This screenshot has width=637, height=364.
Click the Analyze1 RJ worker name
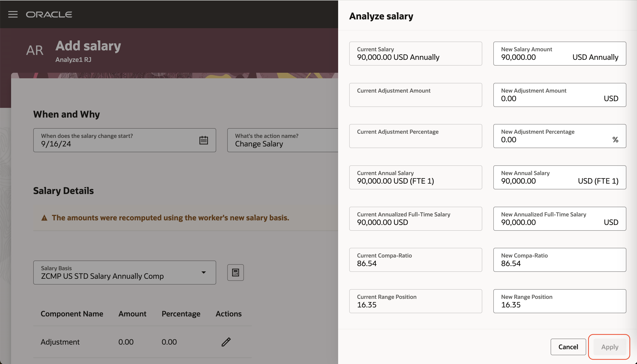[73, 60]
